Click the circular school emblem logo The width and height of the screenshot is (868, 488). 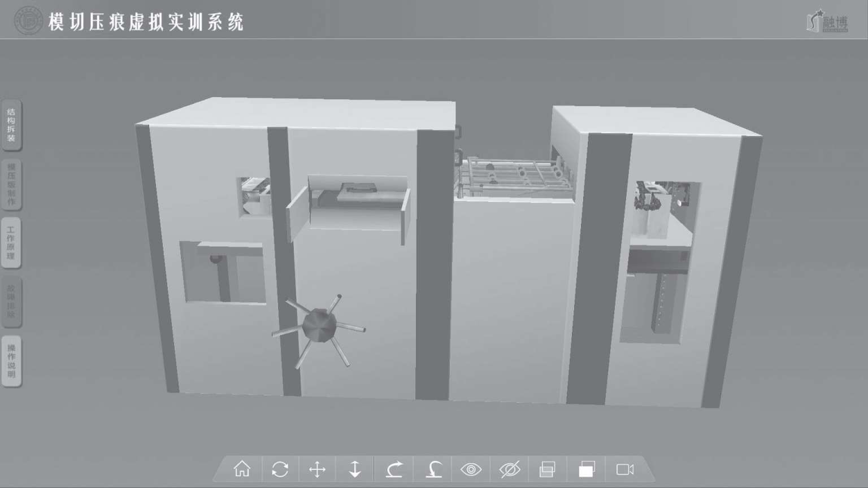(x=28, y=21)
